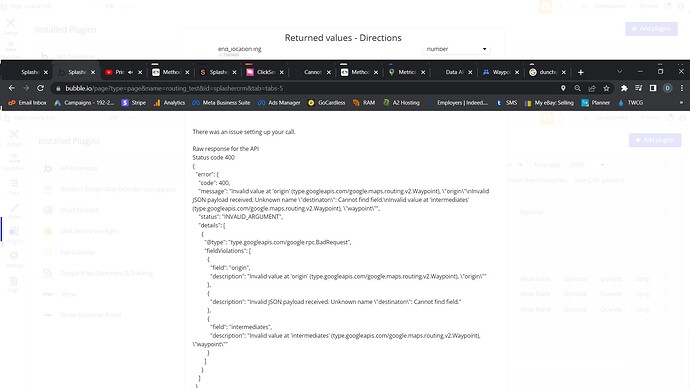Viewport: 690px width, 388px height.
Task: Reload the bubble.io page
Action: tap(40, 88)
